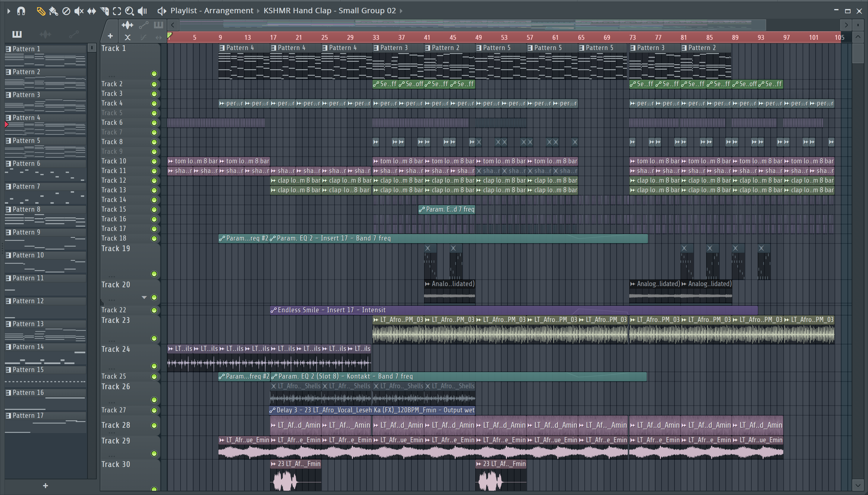Click the vertical scrollbar up arrow
This screenshot has width=868, height=495.
coord(858,37)
